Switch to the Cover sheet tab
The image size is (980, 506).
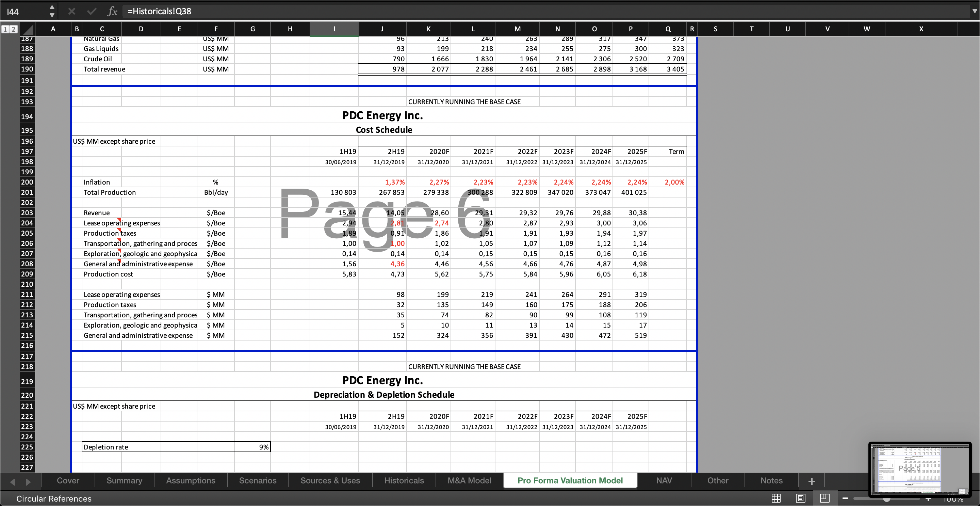tap(68, 480)
